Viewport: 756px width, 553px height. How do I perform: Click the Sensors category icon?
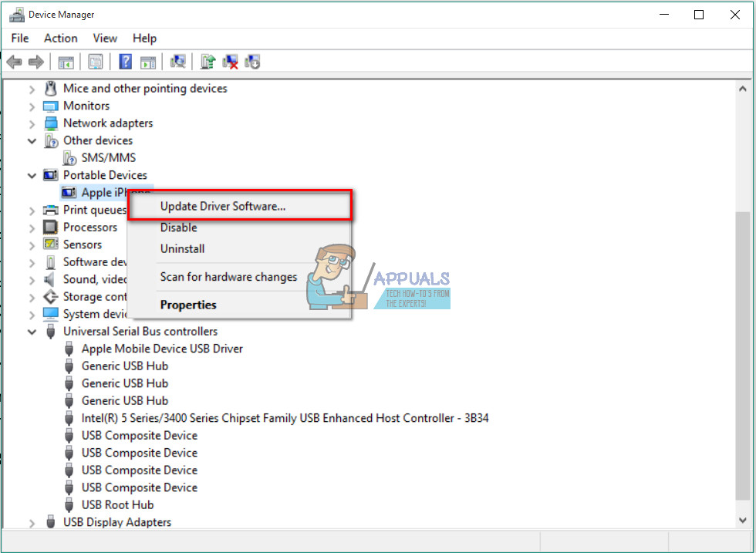point(51,244)
